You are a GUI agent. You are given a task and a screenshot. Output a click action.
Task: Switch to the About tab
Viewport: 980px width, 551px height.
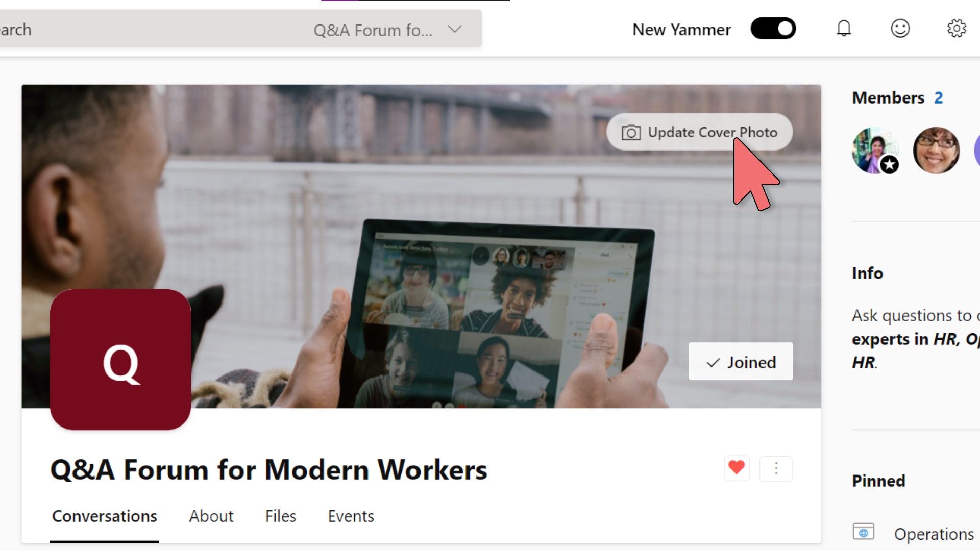tap(211, 516)
